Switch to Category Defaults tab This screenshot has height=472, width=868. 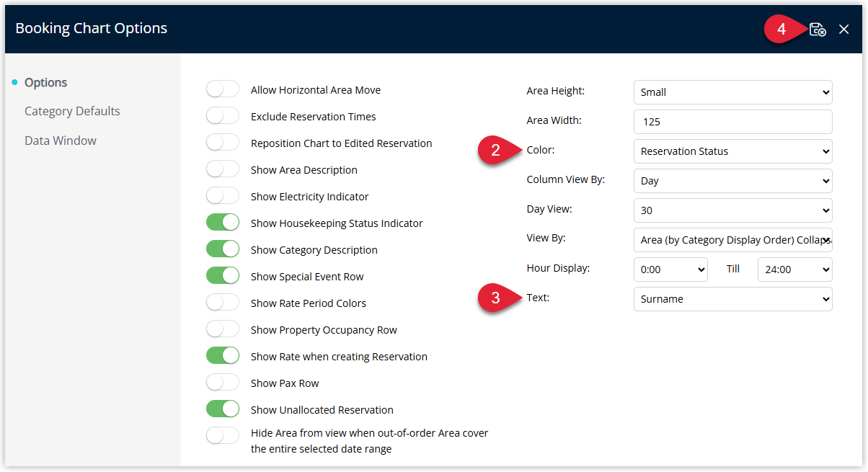click(x=72, y=111)
